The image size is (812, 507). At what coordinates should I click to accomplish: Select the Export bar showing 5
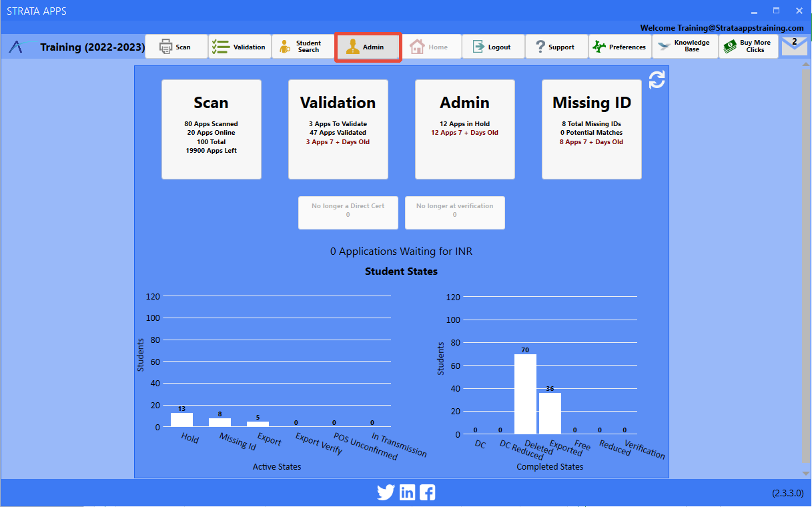(258, 424)
